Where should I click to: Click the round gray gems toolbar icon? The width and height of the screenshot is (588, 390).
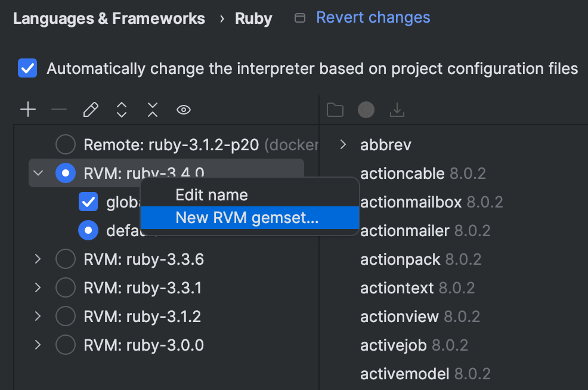(366, 110)
